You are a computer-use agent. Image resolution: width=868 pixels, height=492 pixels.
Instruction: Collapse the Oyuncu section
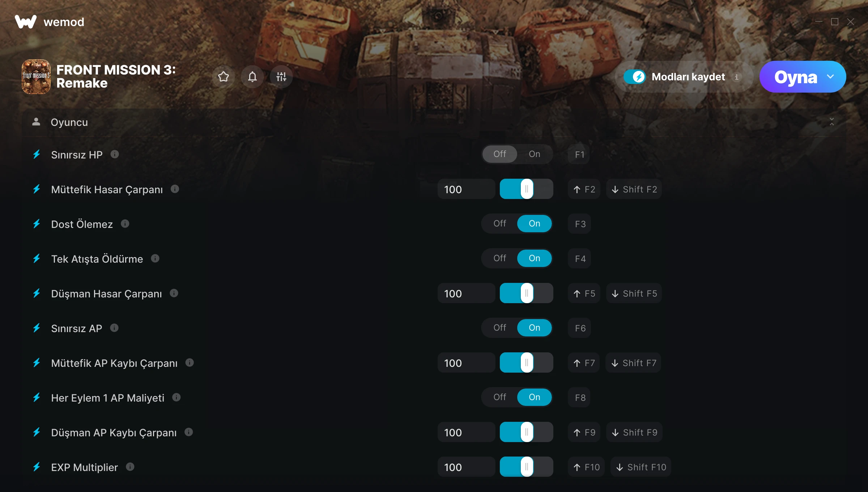point(832,122)
